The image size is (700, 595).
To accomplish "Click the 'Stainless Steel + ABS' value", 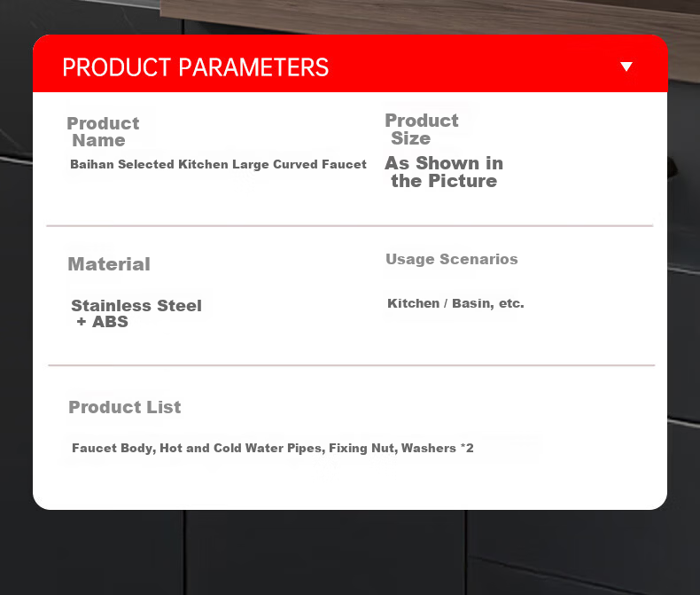I will [x=136, y=314].
